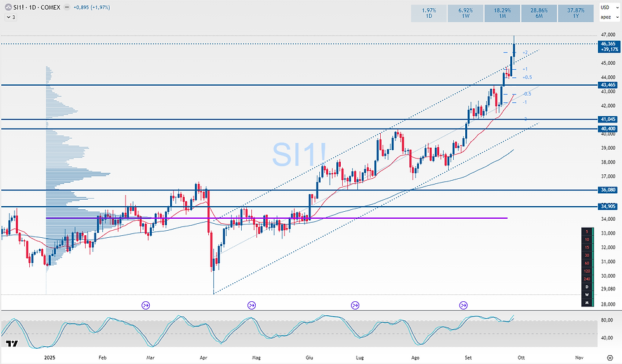Screen dimensions: 622x364
Task: Click the 15 minute timeframe cell
Action: (x=587, y=247)
